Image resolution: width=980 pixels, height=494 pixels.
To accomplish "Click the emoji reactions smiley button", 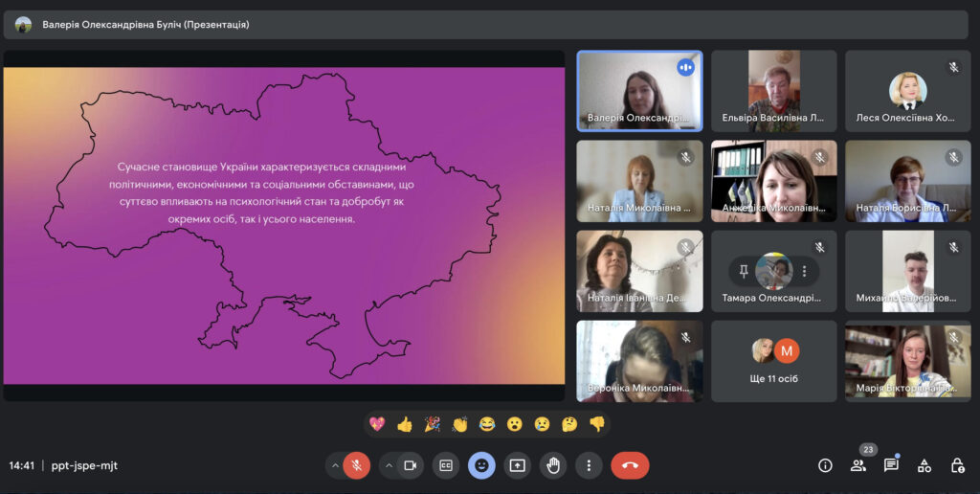I will (x=481, y=465).
